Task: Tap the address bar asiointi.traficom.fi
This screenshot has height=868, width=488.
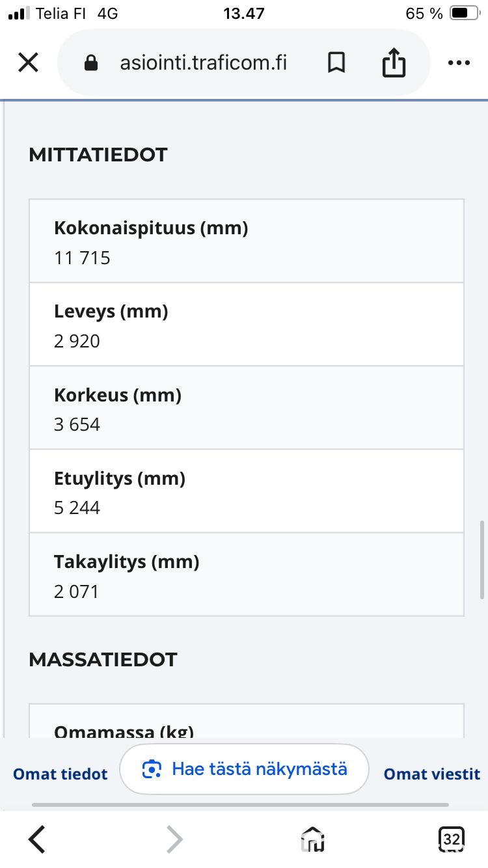Action: [203, 63]
